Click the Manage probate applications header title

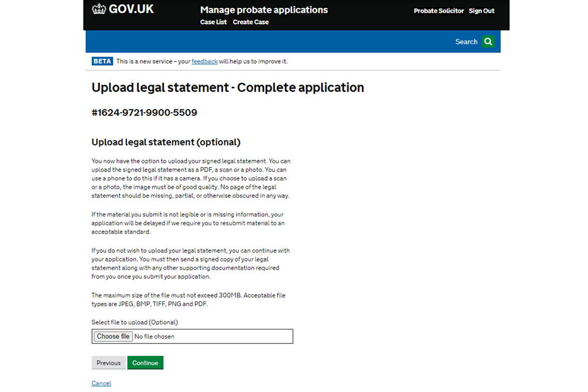tap(263, 10)
